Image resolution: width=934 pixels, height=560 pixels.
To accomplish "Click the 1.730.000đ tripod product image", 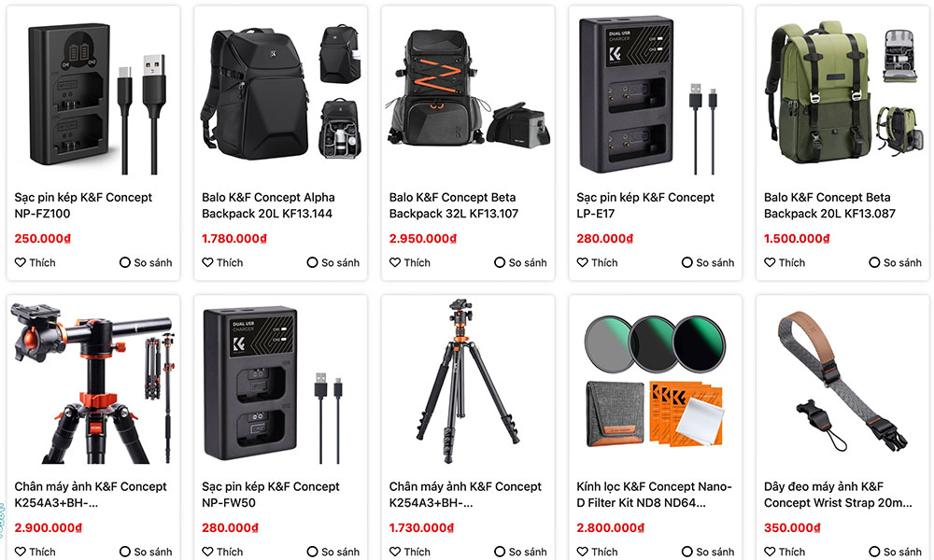I will point(468,381).
